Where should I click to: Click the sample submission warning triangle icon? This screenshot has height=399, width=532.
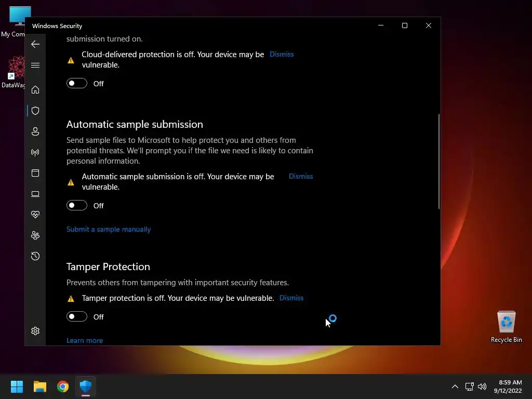click(x=71, y=182)
